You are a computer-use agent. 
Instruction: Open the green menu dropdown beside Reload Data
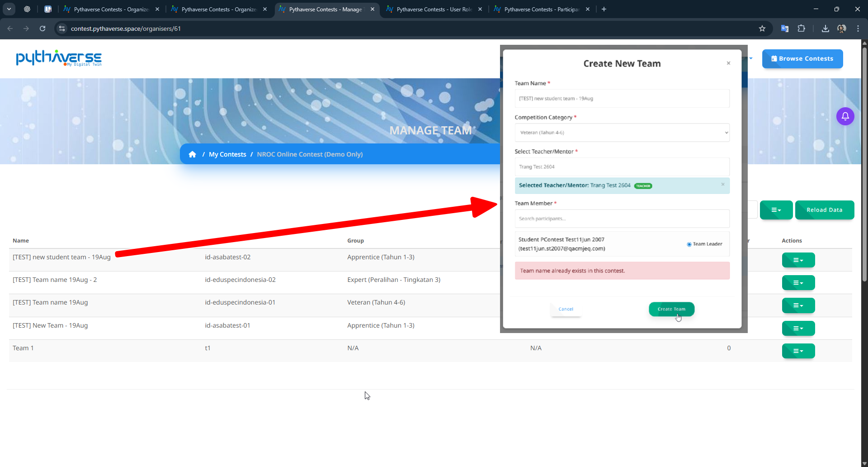776,210
